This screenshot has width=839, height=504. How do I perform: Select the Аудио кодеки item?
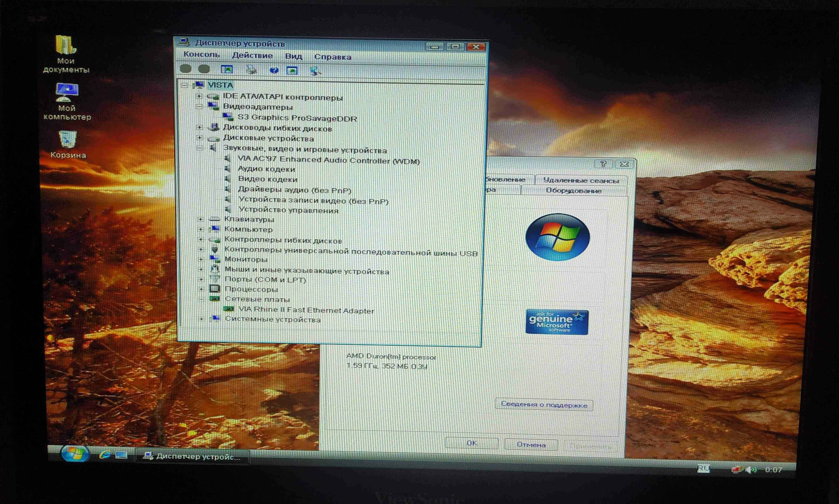point(266,169)
